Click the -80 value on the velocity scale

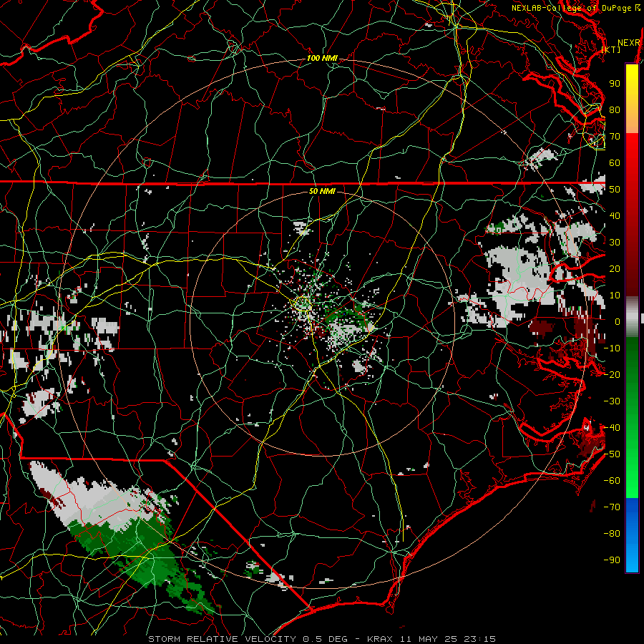[612, 534]
